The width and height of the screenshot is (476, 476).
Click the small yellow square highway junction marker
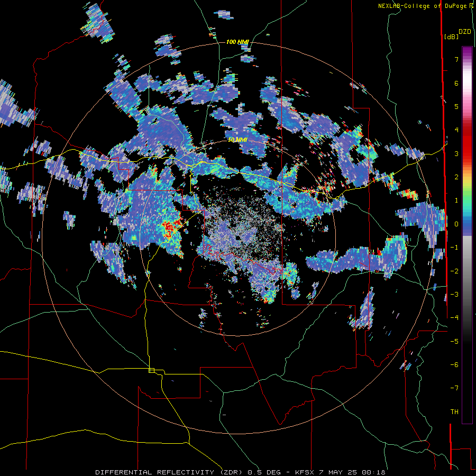pyautogui.click(x=151, y=370)
